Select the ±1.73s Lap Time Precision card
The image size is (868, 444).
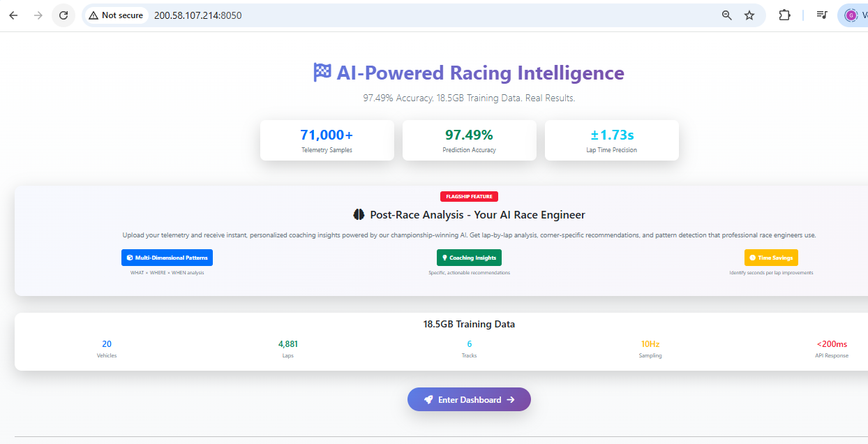pyautogui.click(x=611, y=140)
